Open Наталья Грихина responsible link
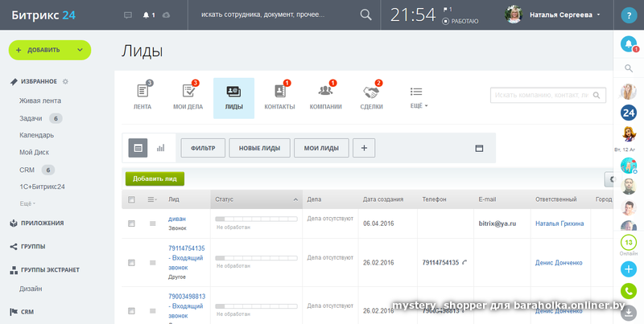This screenshot has height=324, width=644. click(559, 224)
